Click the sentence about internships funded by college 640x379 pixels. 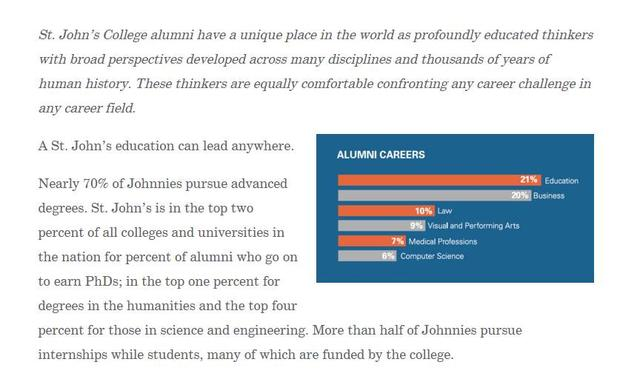pyautogui.click(x=280, y=342)
